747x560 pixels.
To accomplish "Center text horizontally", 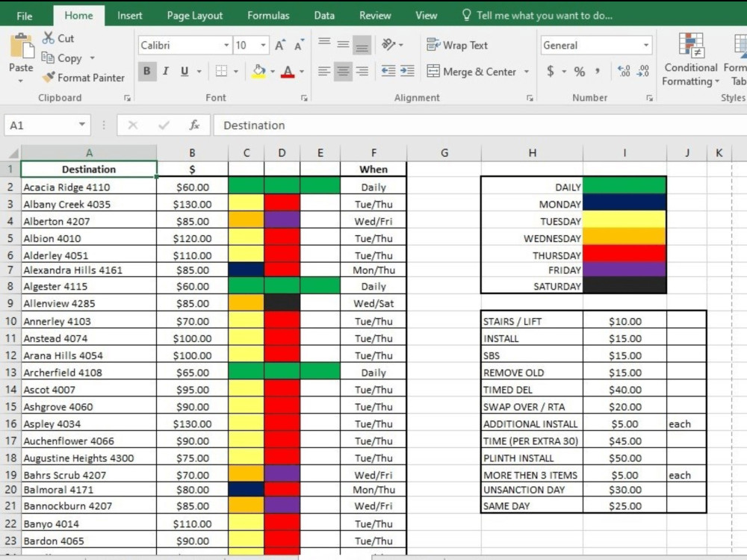I will click(x=343, y=71).
